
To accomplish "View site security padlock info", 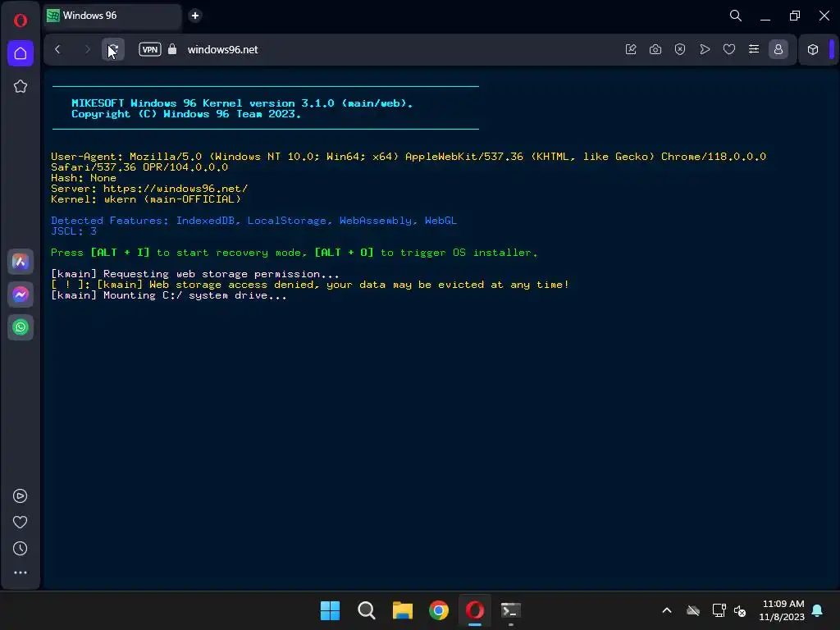I will pos(172,49).
